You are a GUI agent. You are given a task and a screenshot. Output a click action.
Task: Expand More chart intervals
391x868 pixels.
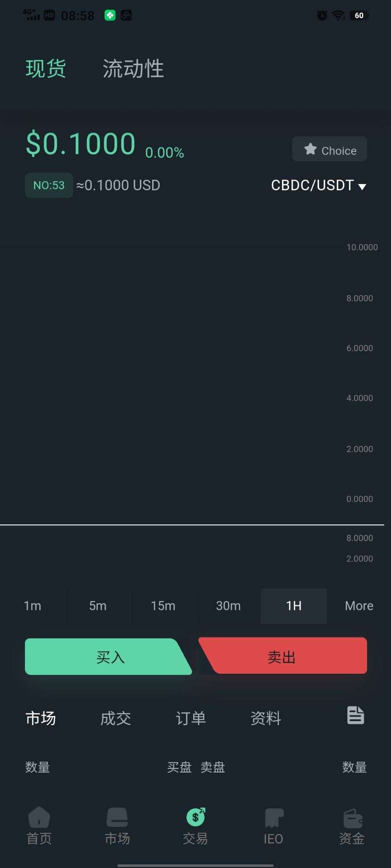(359, 606)
